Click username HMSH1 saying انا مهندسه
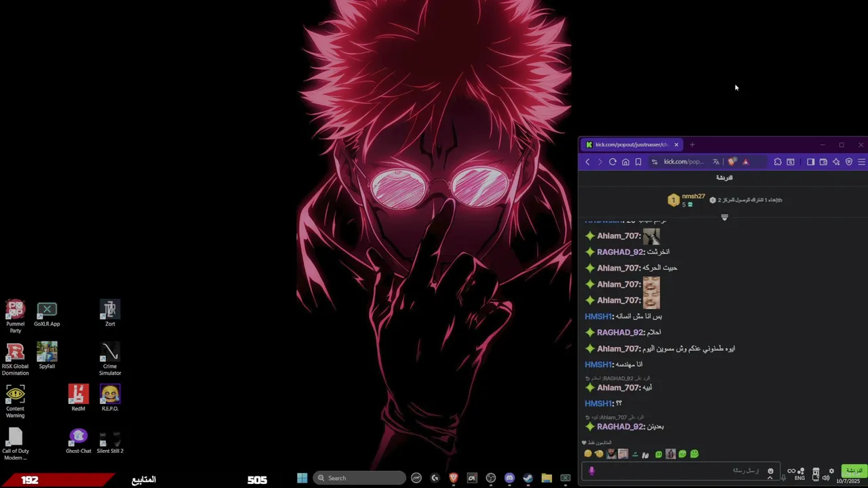868x488 pixels. coord(599,365)
